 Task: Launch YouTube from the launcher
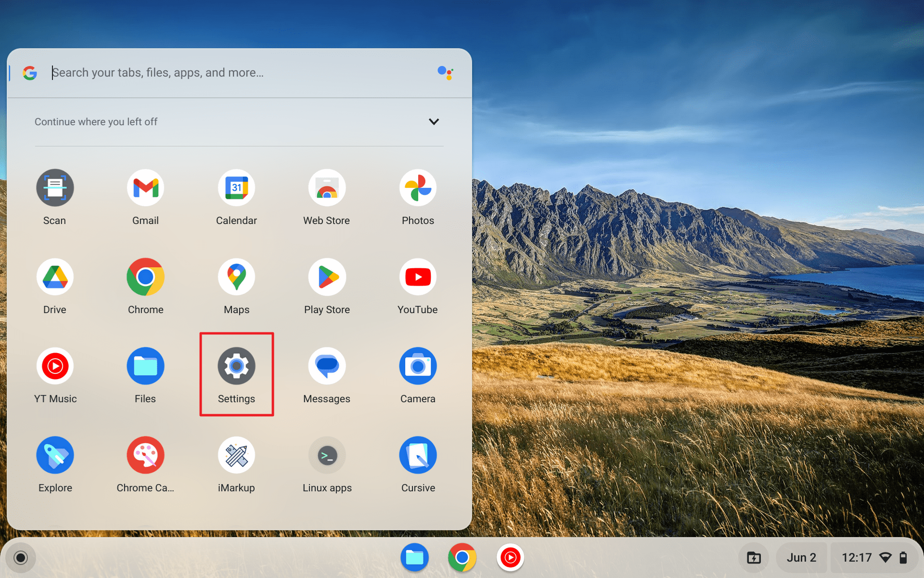418,277
